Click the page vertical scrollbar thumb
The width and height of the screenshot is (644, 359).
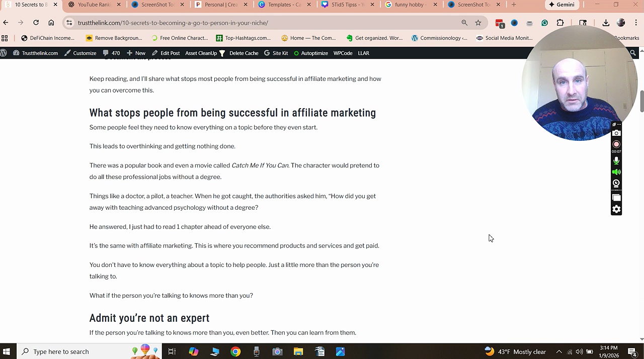point(641,101)
